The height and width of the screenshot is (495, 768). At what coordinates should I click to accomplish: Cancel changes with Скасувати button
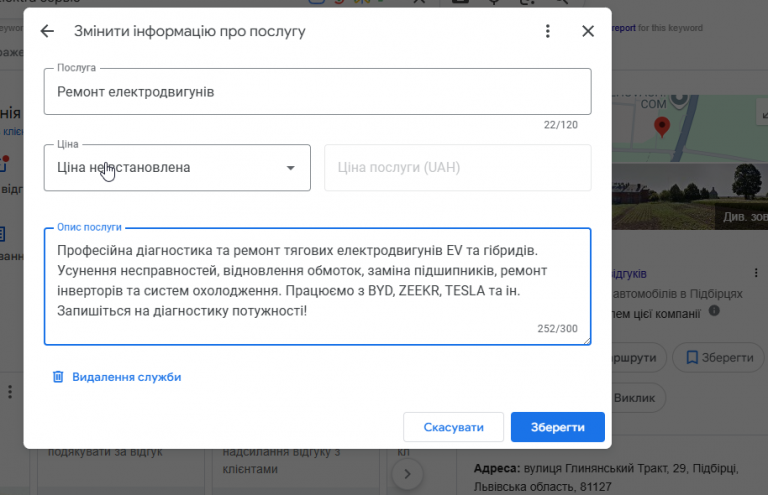pos(453,427)
